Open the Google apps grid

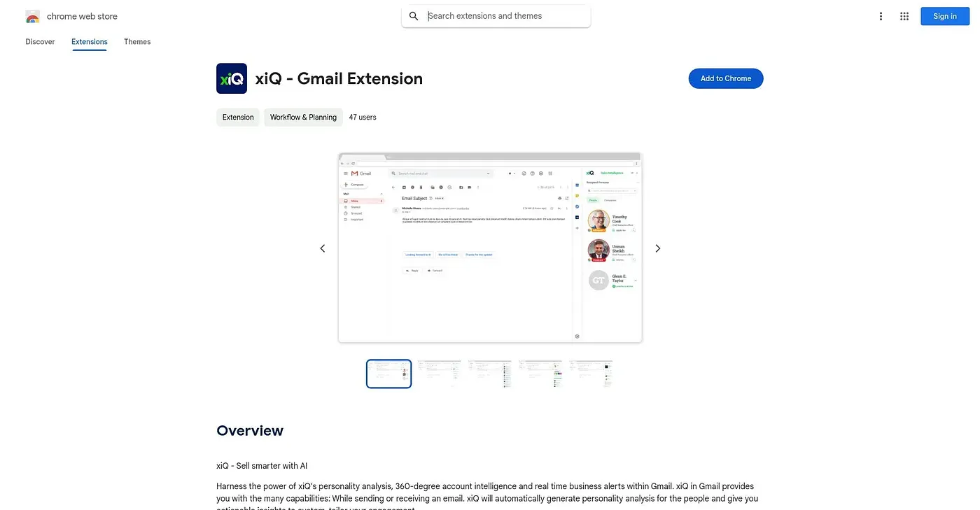(904, 16)
